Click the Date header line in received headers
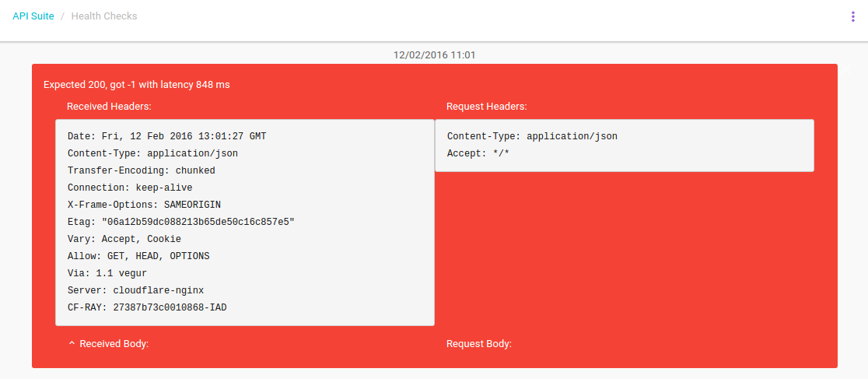This screenshot has width=868, height=379. pyautogui.click(x=166, y=136)
